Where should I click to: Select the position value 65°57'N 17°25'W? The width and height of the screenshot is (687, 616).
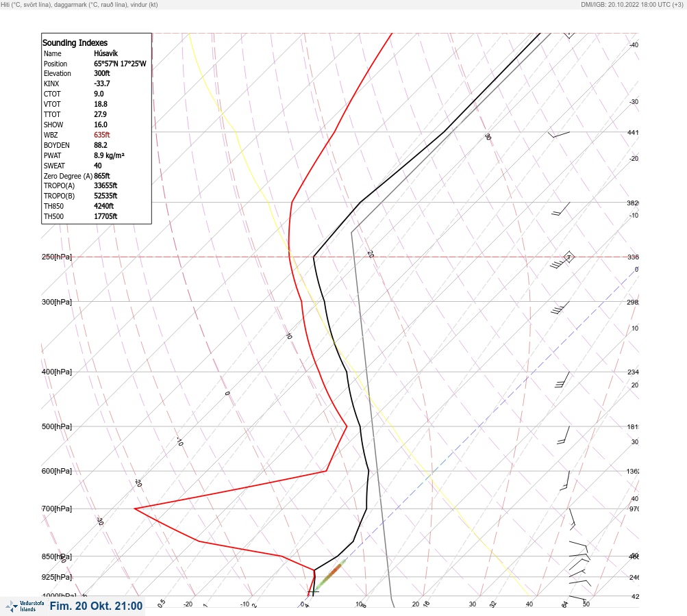tap(120, 64)
